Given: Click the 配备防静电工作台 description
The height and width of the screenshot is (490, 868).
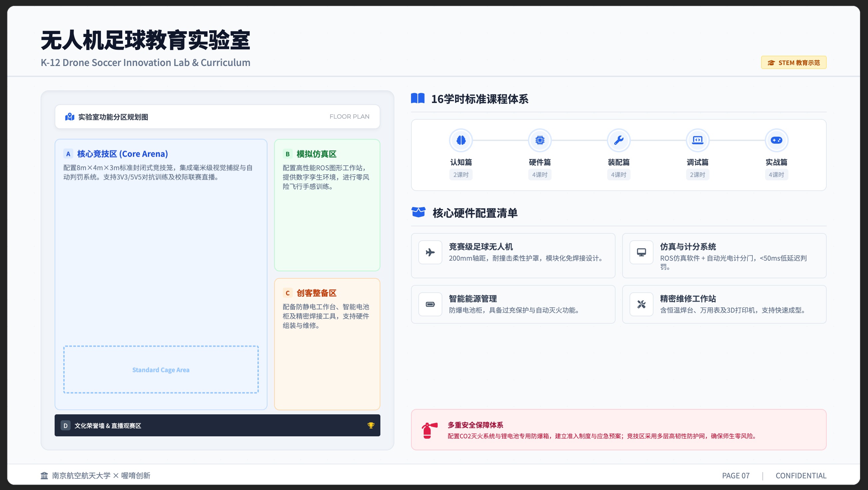Looking at the screenshot, I should click(x=326, y=316).
